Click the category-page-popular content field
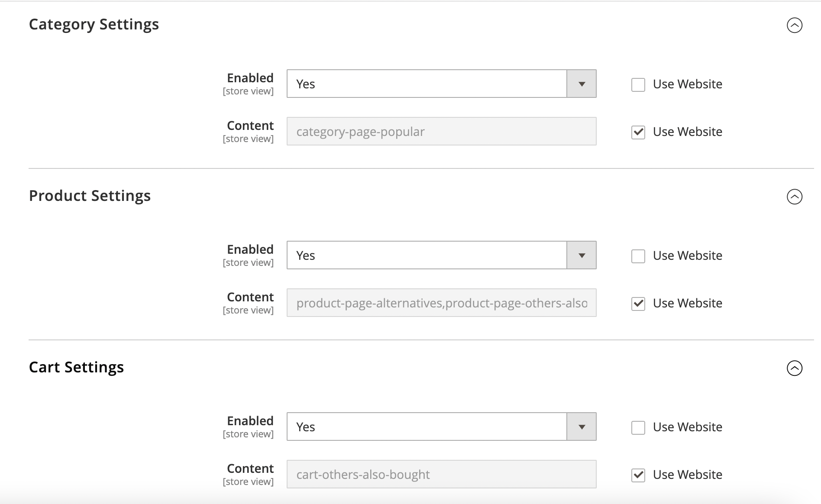The height and width of the screenshot is (504, 821). [x=441, y=131]
